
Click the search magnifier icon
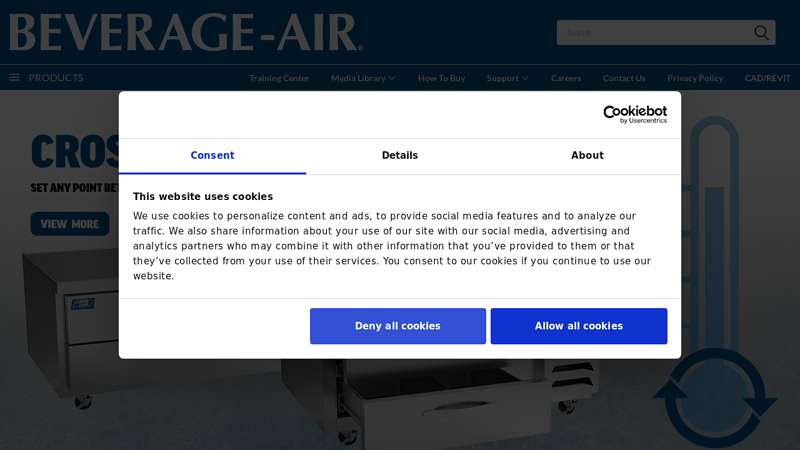click(761, 33)
